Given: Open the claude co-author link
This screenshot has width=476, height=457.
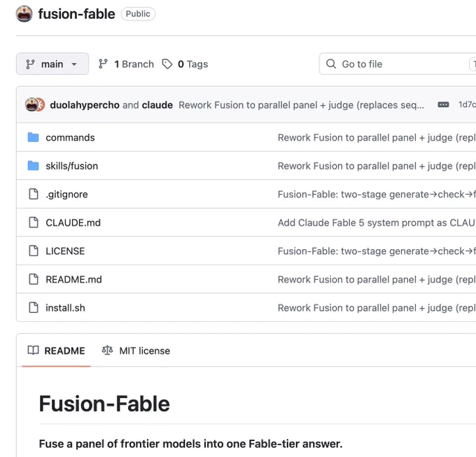Looking at the screenshot, I should [157, 105].
